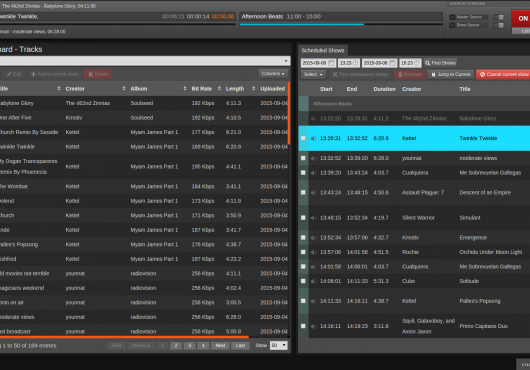Tick checkbox for the Assault Plague: 7 item

coord(303,193)
